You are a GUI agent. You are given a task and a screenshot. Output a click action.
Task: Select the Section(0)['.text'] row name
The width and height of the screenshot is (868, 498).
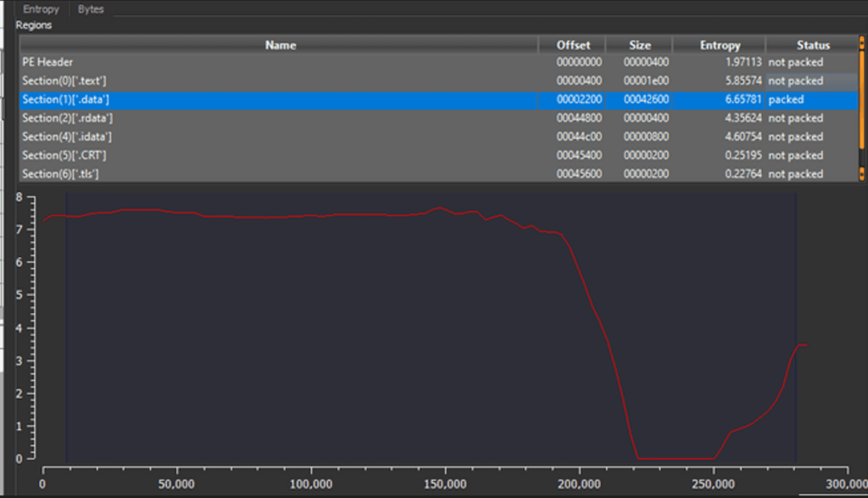64,81
